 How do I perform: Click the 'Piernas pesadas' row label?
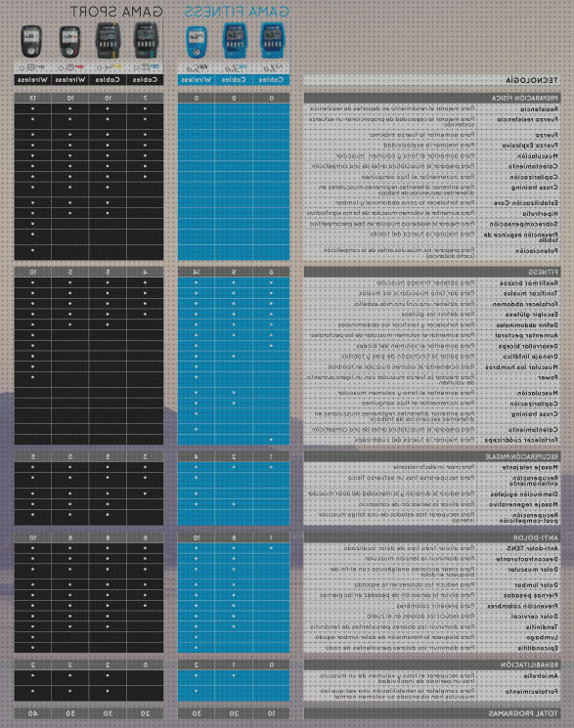tap(531, 595)
